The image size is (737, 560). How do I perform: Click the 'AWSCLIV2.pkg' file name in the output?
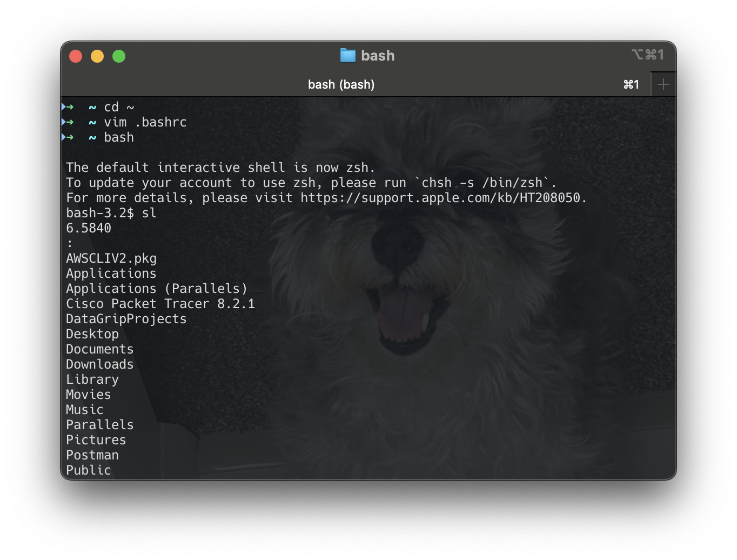(111, 258)
